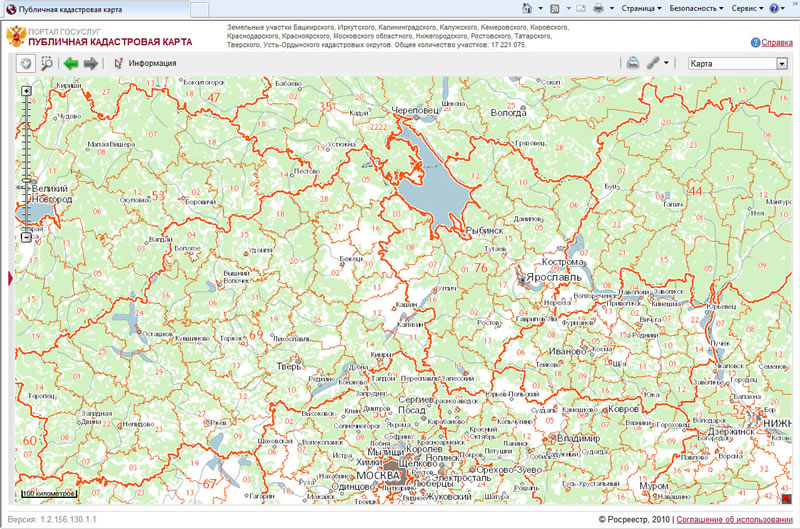Select the Публичная кадастровая карта browser tab
800x529 pixels.
coord(97,9)
